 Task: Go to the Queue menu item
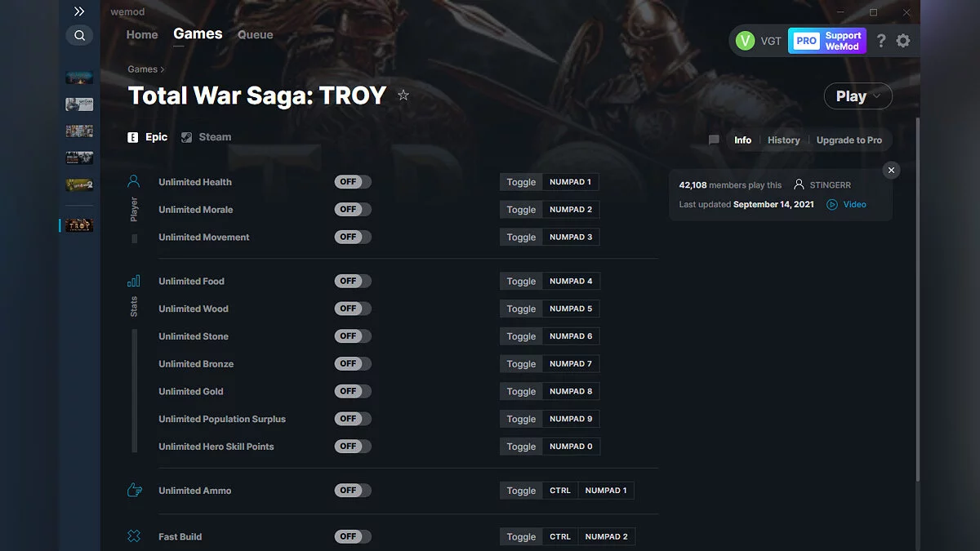(x=256, y=35)
